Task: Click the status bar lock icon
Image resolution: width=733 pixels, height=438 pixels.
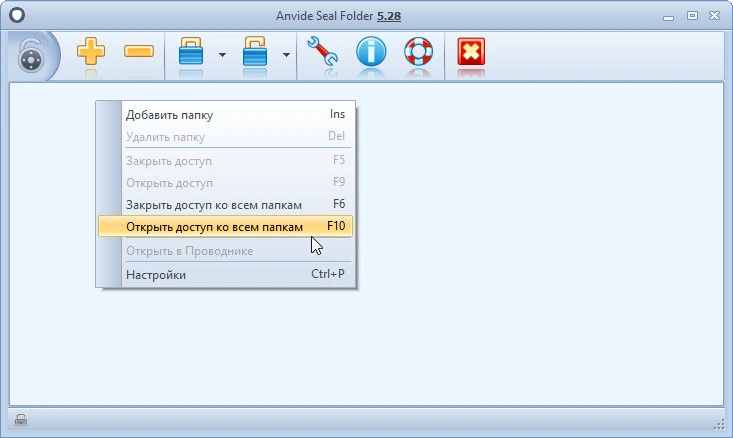Action: click(21, 419)
